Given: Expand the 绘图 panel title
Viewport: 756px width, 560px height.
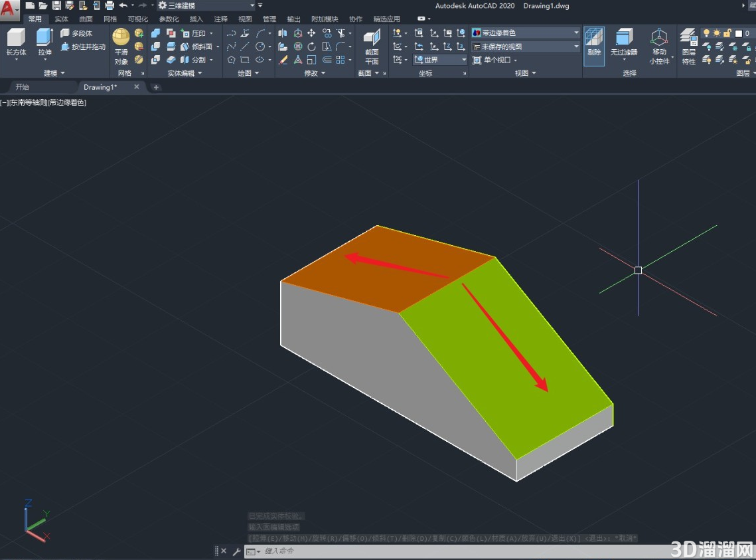Looking at the screenshot, I should click(x=249, y=73).
